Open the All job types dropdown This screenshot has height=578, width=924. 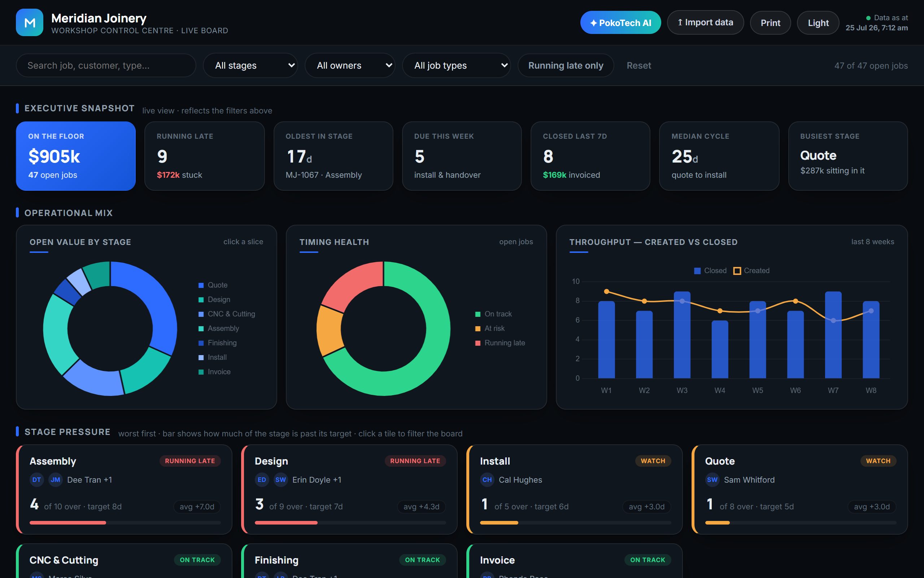(x=456, y=65)
